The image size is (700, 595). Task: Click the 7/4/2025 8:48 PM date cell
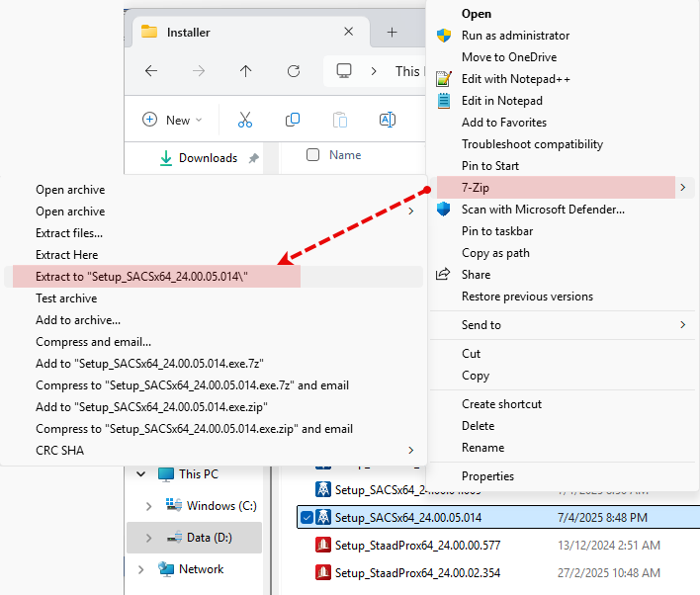[x=602, y=518]
